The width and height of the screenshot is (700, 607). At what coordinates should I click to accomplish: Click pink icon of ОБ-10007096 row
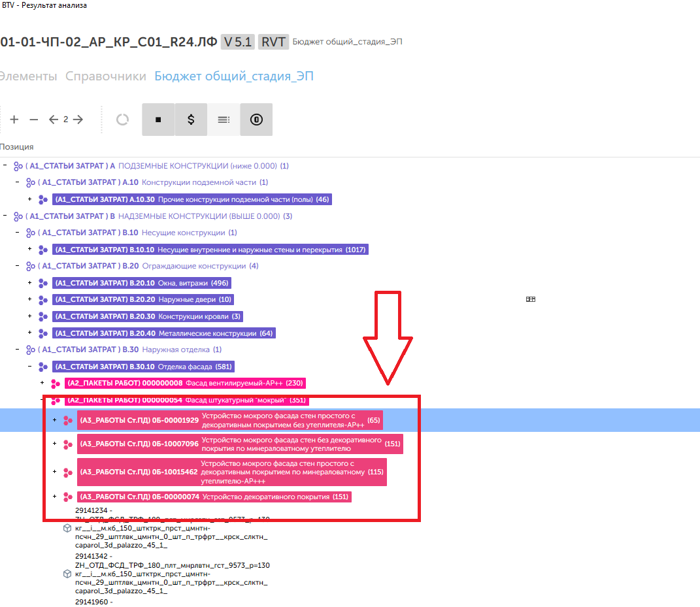[x=68, y=444]
